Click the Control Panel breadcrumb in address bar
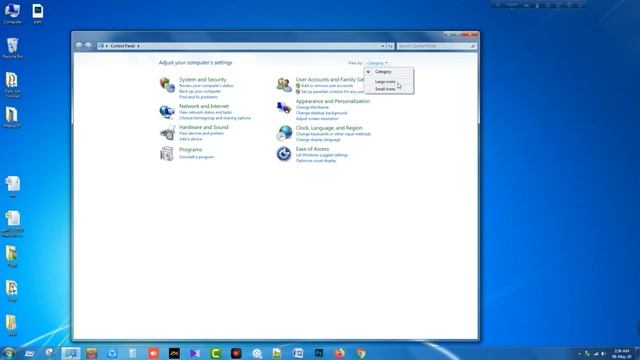Image resolution: width=640 pixels, height=360 pixels. (x=122, y=46)
